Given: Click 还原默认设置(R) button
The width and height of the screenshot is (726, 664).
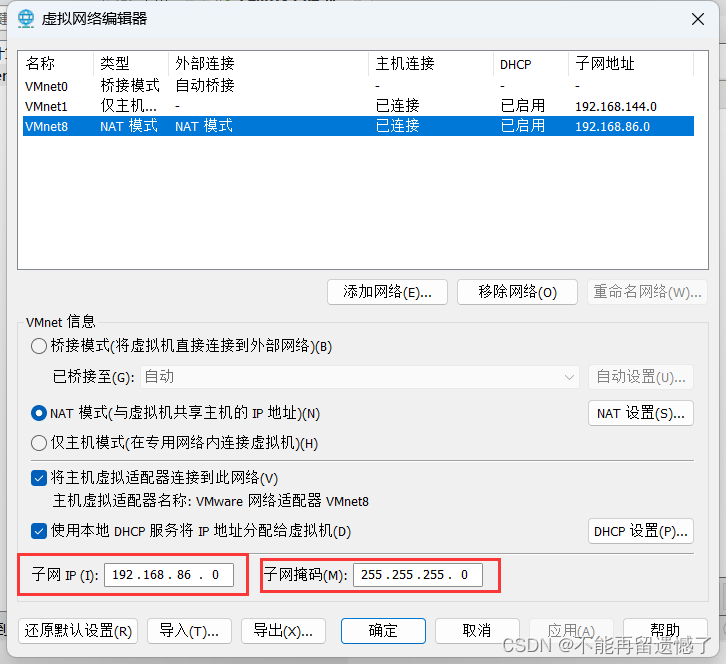Looking at the screenshot, I should (78, 631).
